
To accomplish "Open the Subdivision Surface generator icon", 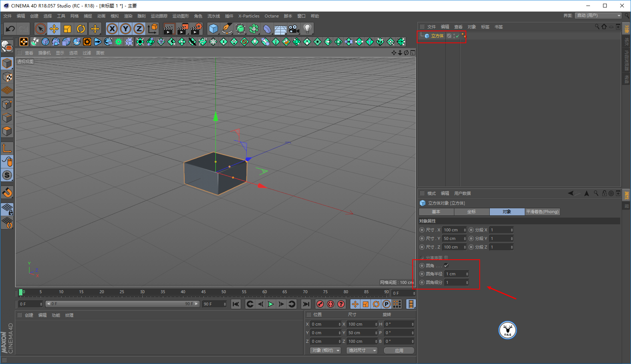I will [240, 29].
